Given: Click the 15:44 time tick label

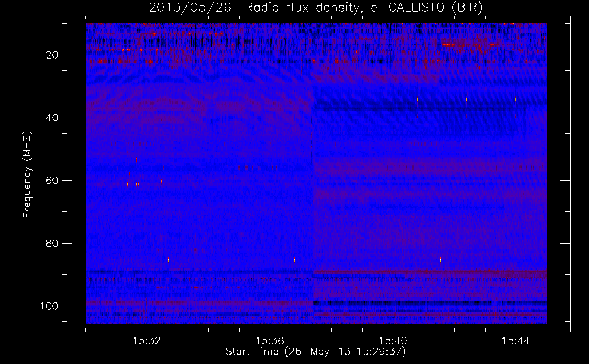Looking at the screenshot, I should click(x=516, y=341).
